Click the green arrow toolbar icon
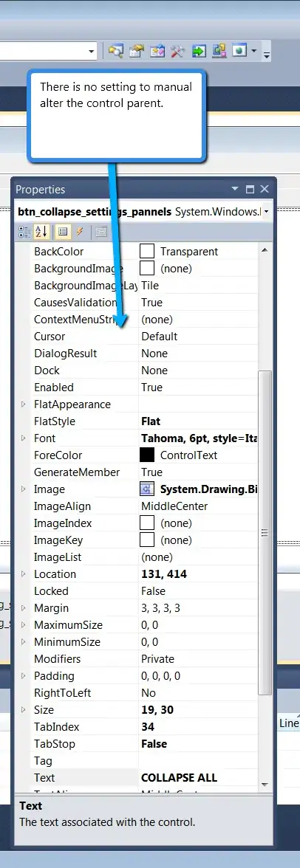The image size is (300, 868). tap(199, 51)
